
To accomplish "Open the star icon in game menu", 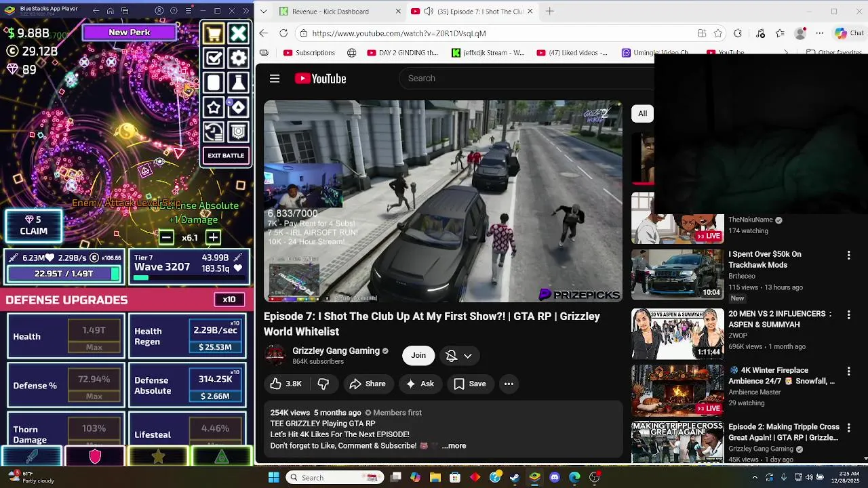I will pos(214,107).
